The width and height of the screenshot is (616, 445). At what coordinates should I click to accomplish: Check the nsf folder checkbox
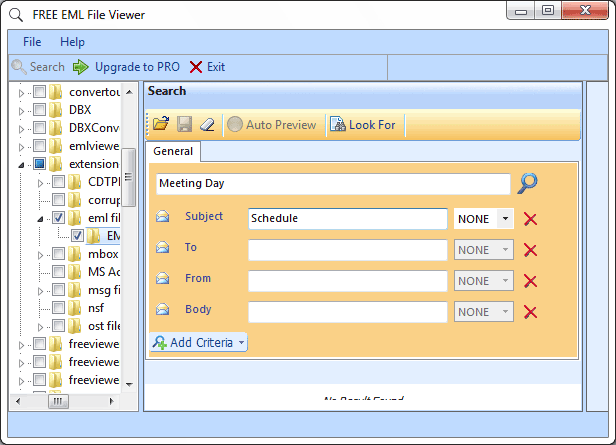click(58, 308)
